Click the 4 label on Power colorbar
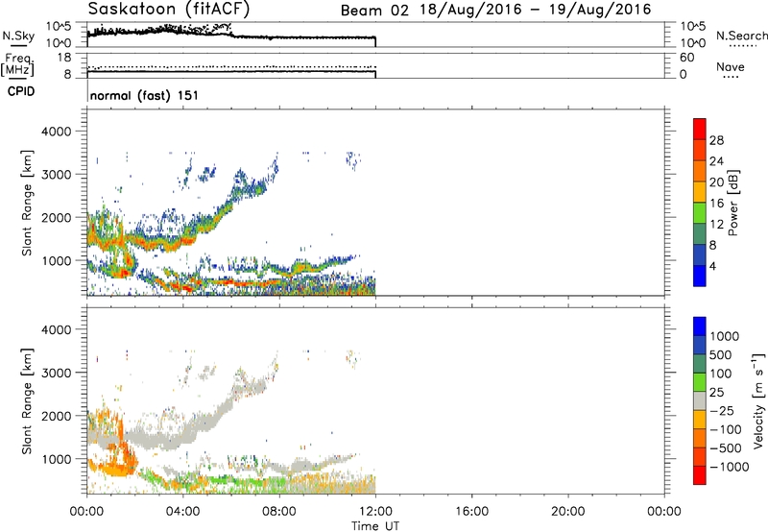This screenshot has height=532, width=768. (x=712, y=266)
